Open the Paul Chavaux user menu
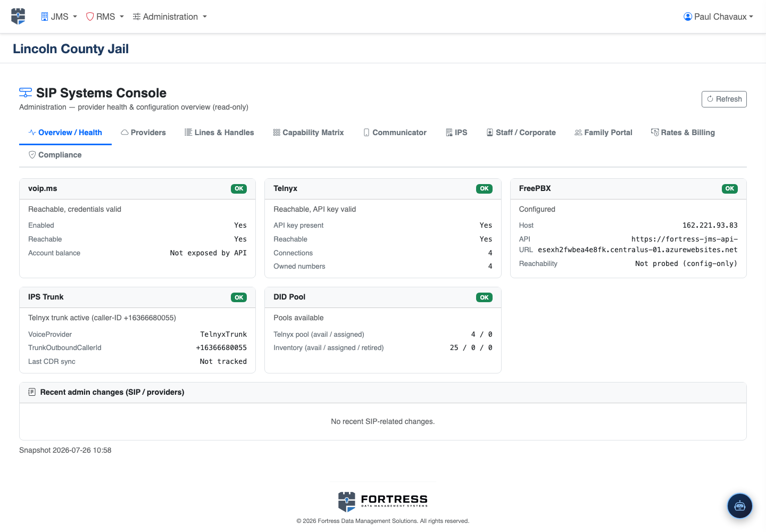Image resolution: width=766 pixels, height=532 pixels. point(718,16)
